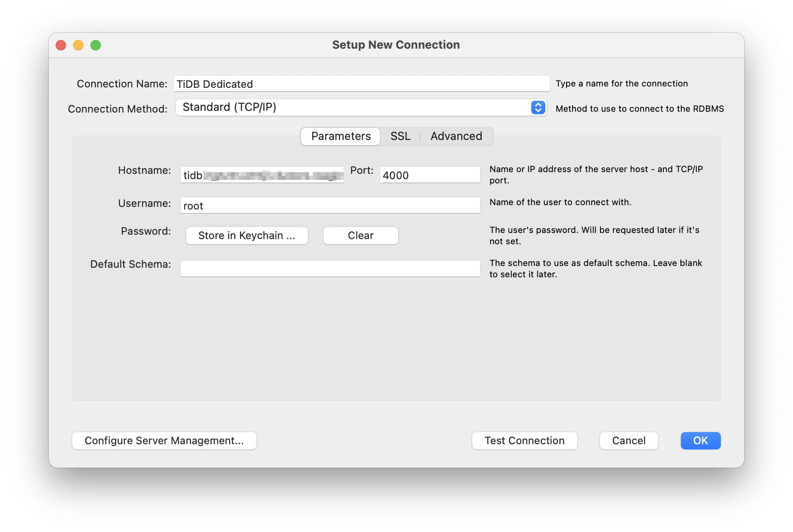Switch to the Advanced tab
Screen dimensions: 793x532
(456, 136)
